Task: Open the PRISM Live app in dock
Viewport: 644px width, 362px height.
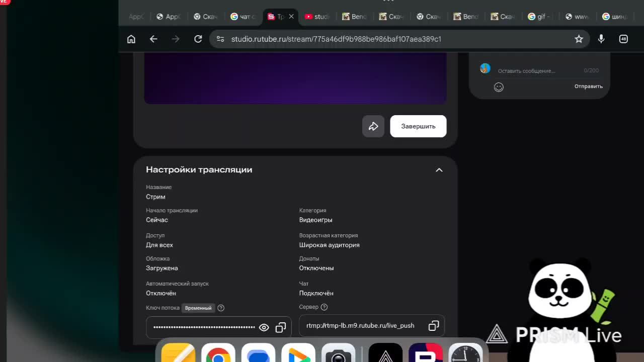Action: pyautogui.click(x=385, y=352)
